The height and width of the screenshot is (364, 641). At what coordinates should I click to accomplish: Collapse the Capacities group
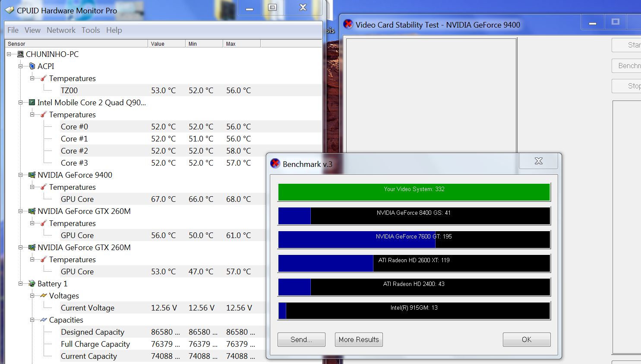point(32,320)
